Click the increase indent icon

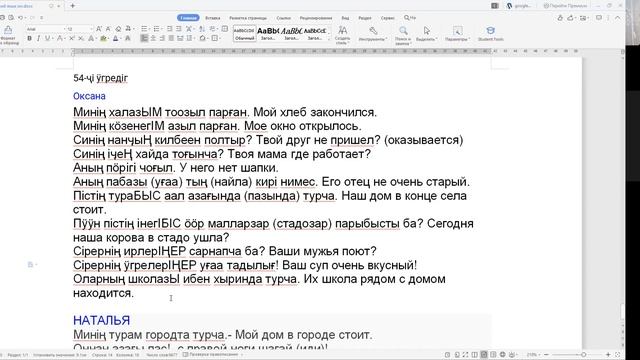pyautogui.click(x=178, y=29)
